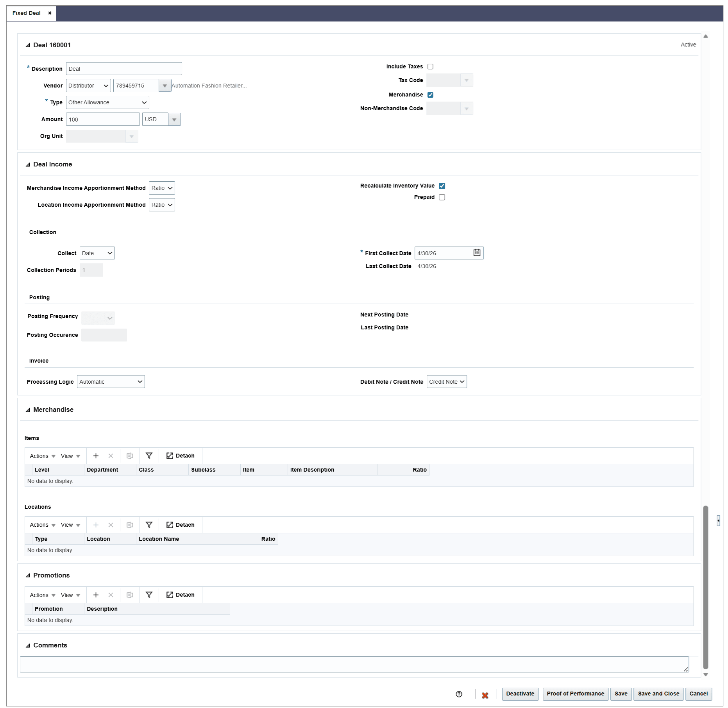Export Promotions table to Excel
The width and height of the screenshot is (728, 708).
130,595
